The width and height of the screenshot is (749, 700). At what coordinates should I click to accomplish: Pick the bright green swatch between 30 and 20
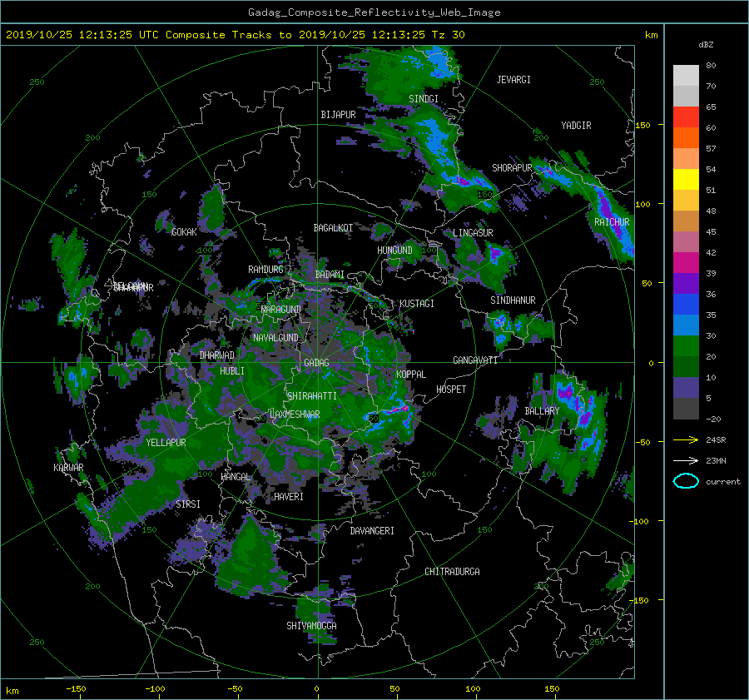686,345
